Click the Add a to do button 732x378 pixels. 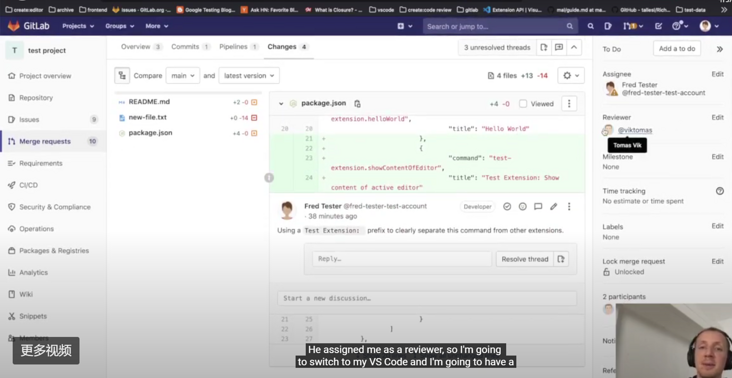[x=677, y=49]
